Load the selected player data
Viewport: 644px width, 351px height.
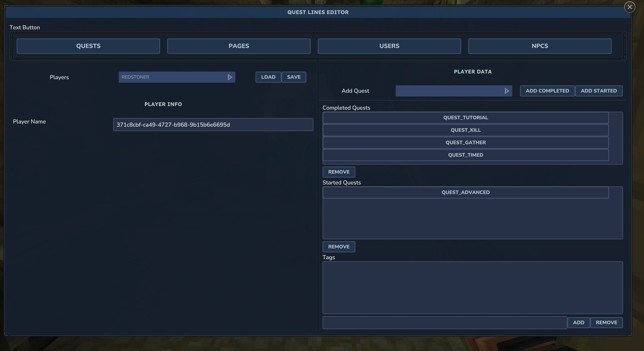point(268,77)
